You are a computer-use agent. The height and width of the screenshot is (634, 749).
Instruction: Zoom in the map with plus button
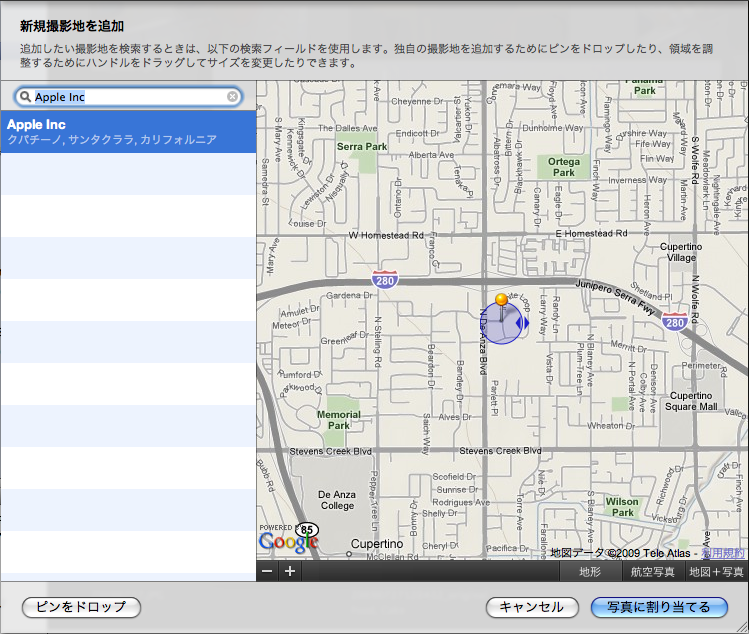coord(290,571)
